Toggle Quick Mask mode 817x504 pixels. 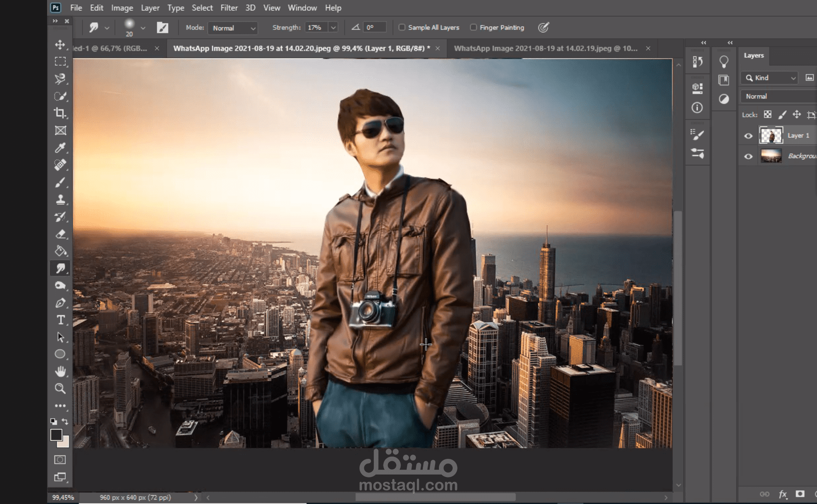pyautogui.click(x=60, y=460)
